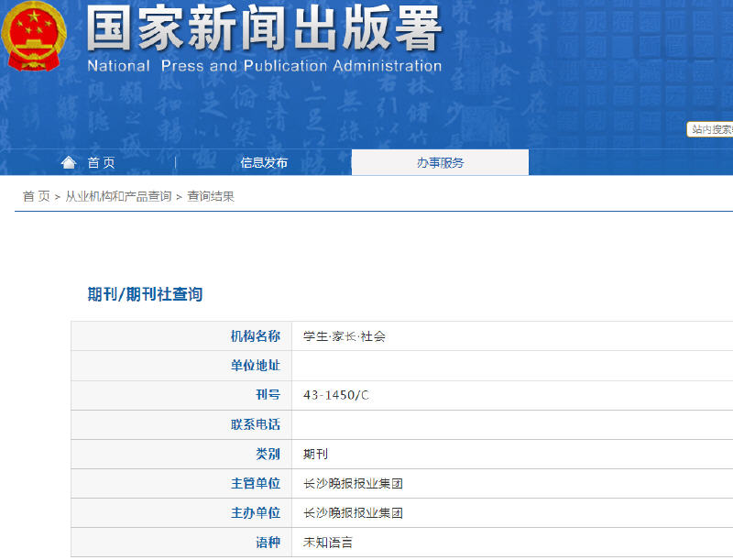Click the 主管单位 row label
Image resolution: width=733 pixels, height=560 pixels.
tap(256, 483)
